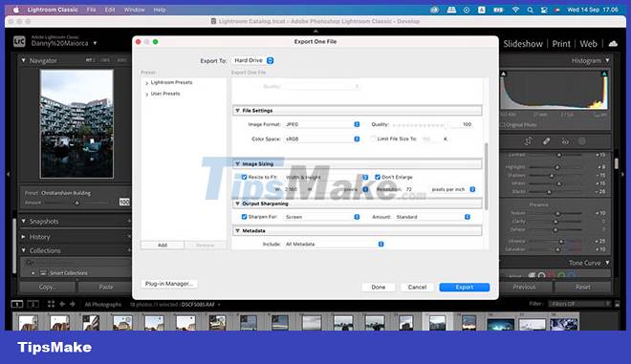Expand User Presets in preset list
Image resolution: width=631 pixels, height=364 pixels.
click(147, 95)
